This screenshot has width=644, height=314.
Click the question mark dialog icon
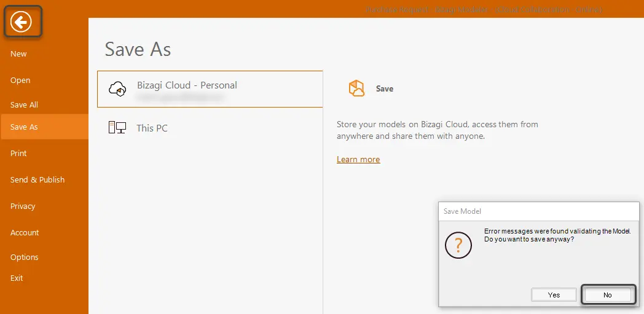tap(458, 245)
